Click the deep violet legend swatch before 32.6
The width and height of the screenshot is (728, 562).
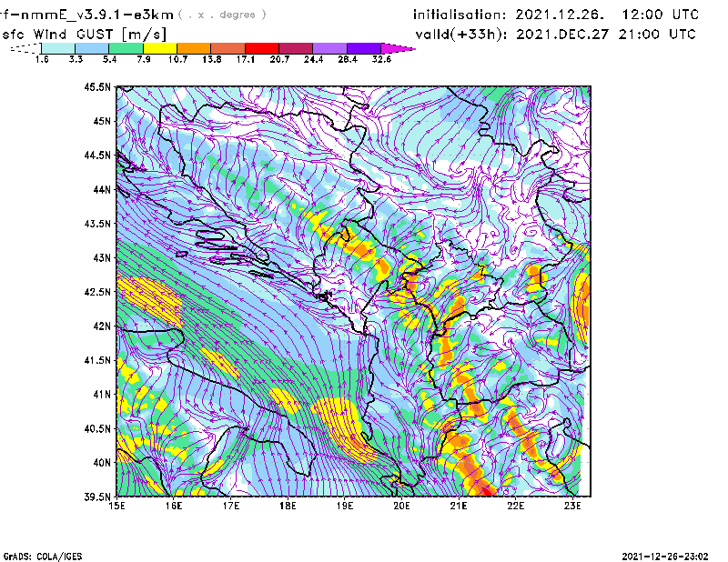363,48
